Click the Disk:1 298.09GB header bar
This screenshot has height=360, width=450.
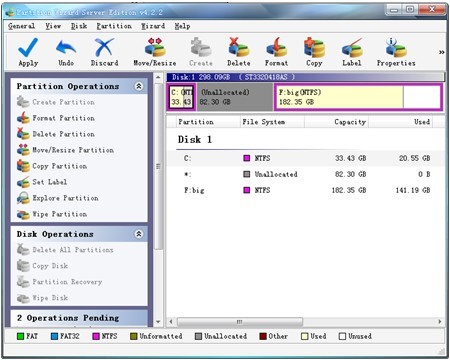coord(305,77)
